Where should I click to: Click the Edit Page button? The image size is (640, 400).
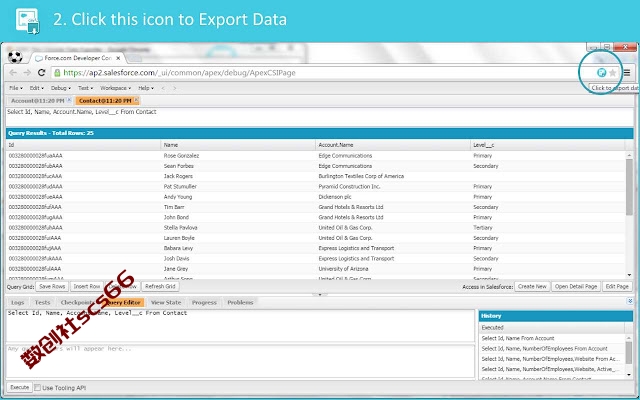617,287
